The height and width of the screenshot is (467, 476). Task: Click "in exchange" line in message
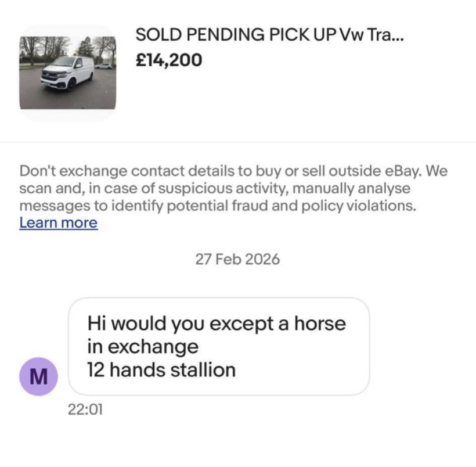143,347
